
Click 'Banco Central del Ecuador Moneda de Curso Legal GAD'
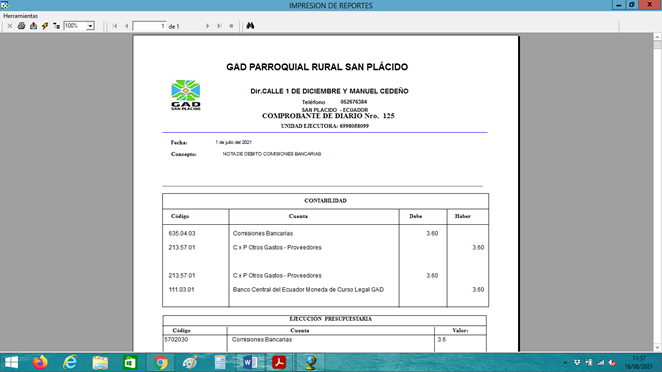[308, 290]
